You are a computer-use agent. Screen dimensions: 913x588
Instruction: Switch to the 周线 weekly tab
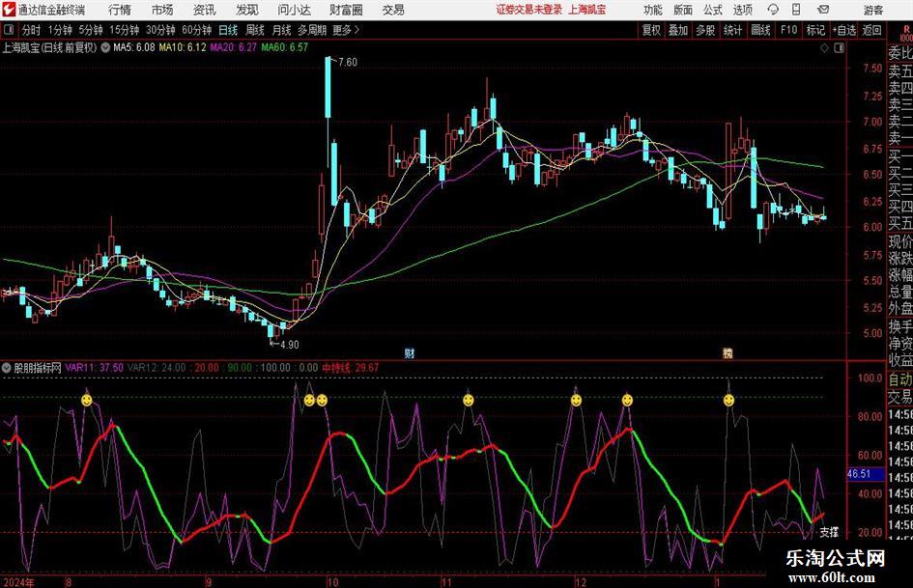point(254,30)
